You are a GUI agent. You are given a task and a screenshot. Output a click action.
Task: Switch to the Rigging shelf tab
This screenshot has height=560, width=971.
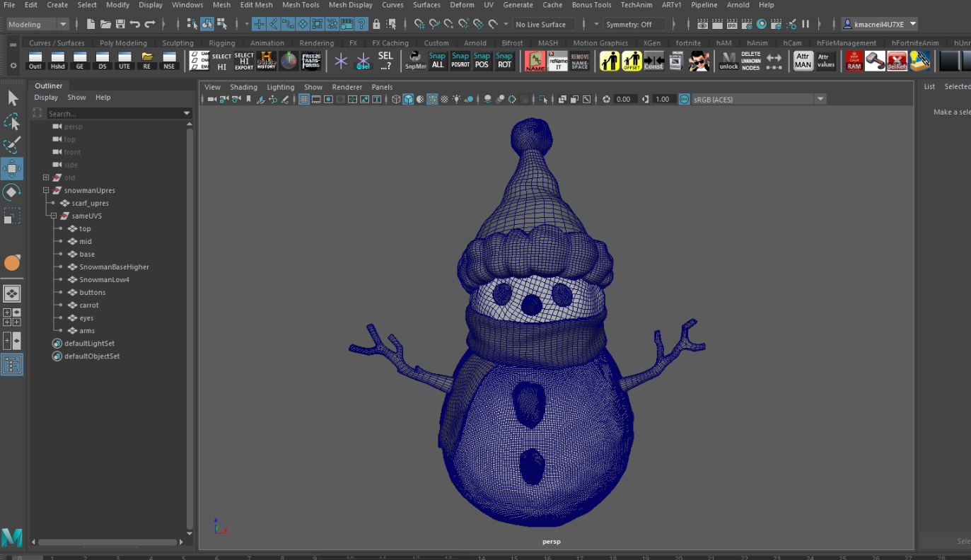click(x=221, y=43)
